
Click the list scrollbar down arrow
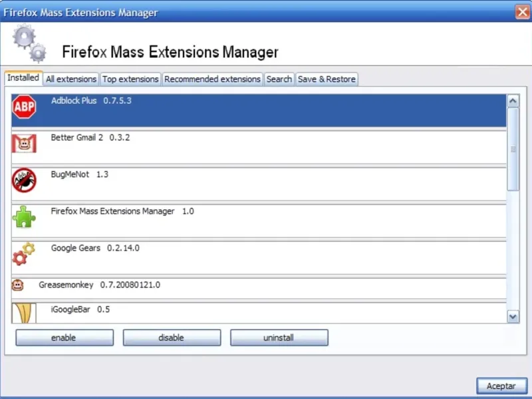pyautogui.click(x=513, y=317)
